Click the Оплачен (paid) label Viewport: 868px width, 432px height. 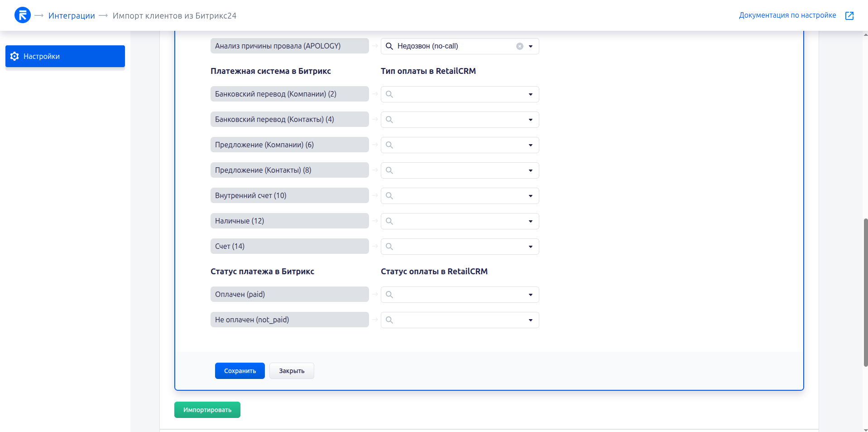tap(290, 294)
